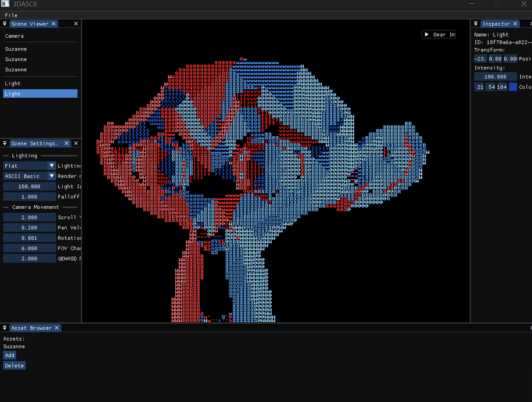Close the Scene Settings tab with its X

coord(62,143)
